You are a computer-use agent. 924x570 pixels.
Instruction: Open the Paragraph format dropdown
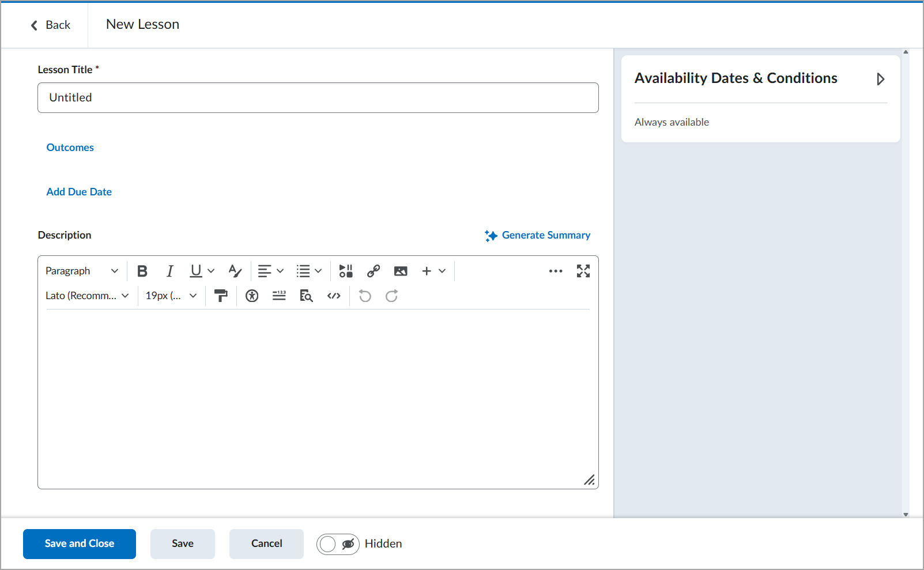click(x=82, y=271)
